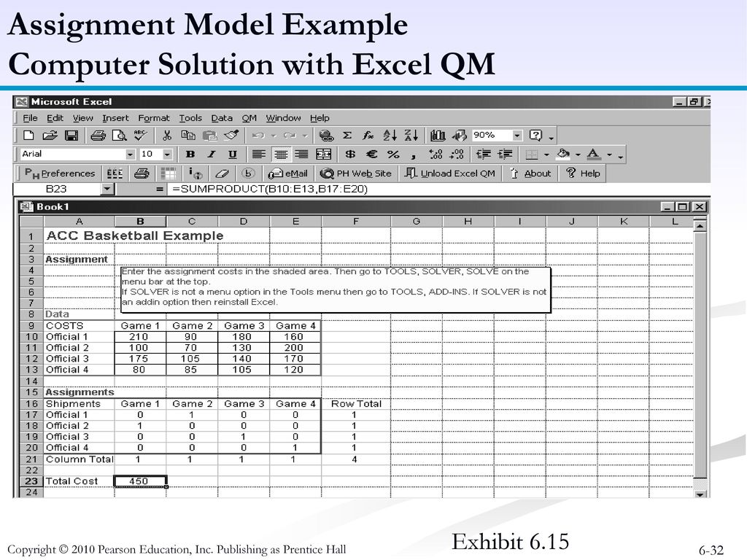Open the File menu

coord(30,118)
